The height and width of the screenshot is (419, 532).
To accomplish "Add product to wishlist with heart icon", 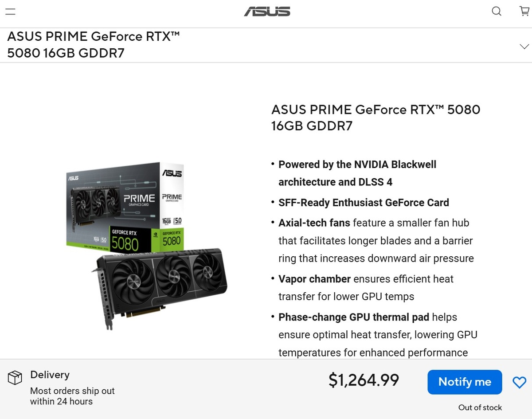I will click(x=519, y=382).
